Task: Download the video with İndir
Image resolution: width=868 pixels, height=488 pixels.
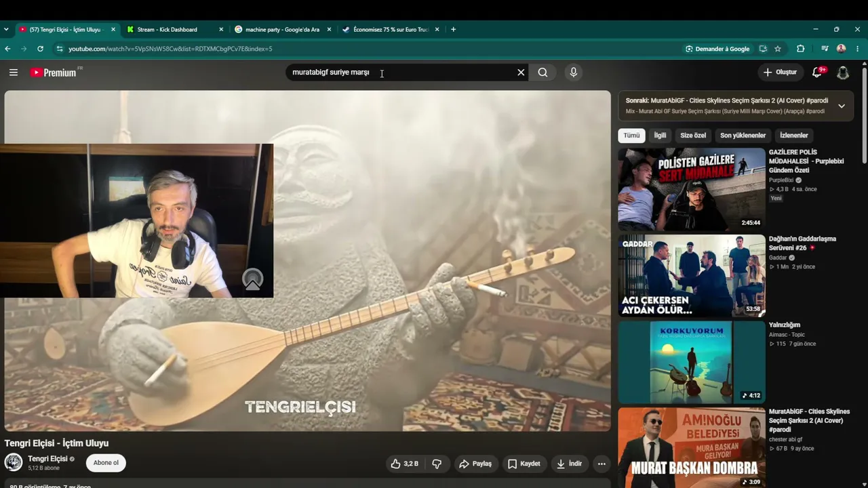Action: (569, 464)
